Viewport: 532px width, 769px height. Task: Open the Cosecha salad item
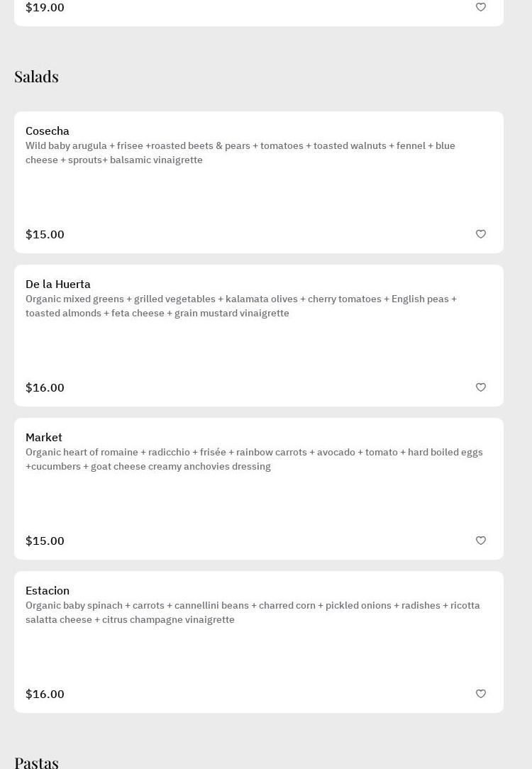click(48, 131)
